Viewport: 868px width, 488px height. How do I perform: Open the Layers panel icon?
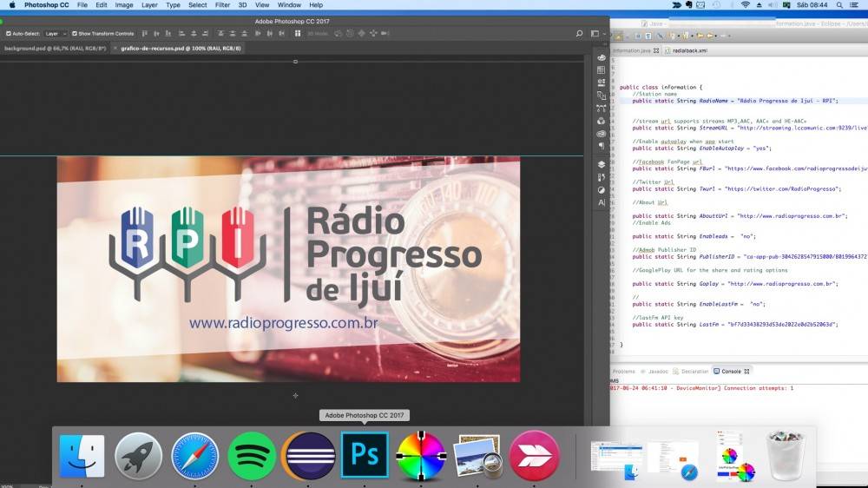pyautogui.click(x=602, y=164)
